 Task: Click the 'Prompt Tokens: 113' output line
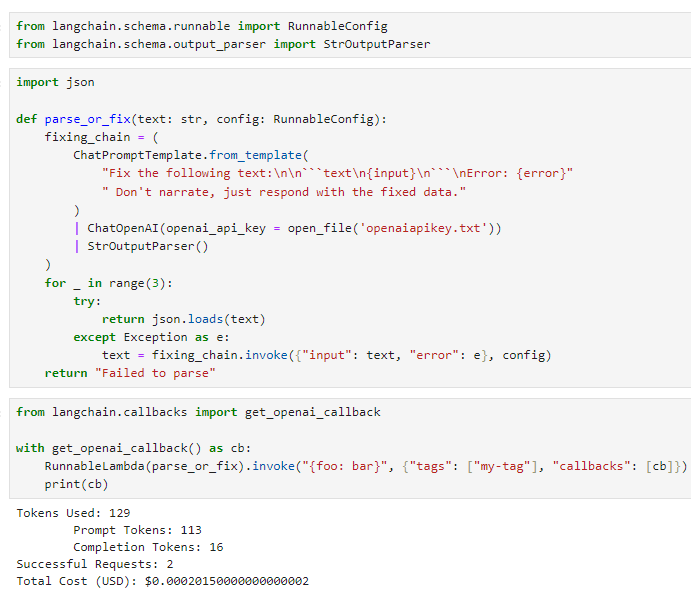pos(137,530)
